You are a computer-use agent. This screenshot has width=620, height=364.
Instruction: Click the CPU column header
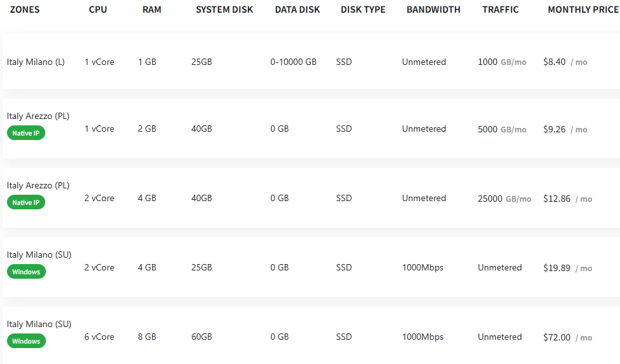coord(97,10)
